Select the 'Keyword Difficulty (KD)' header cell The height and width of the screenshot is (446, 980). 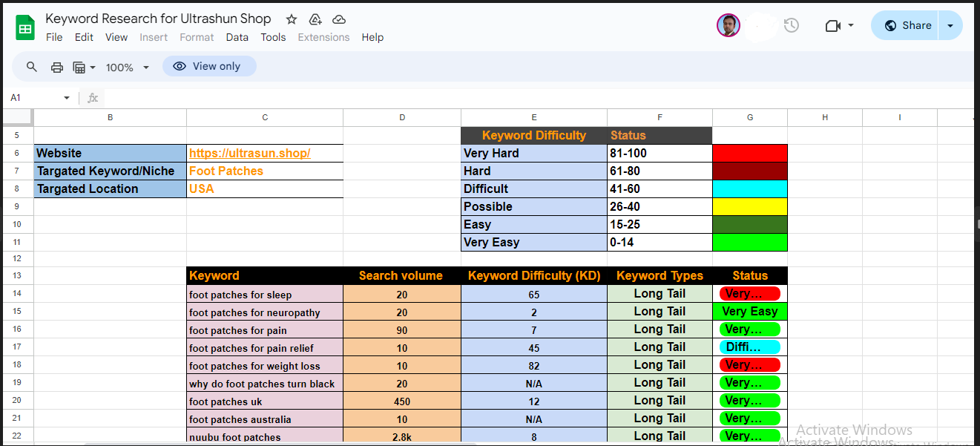[x=534, y=275]
